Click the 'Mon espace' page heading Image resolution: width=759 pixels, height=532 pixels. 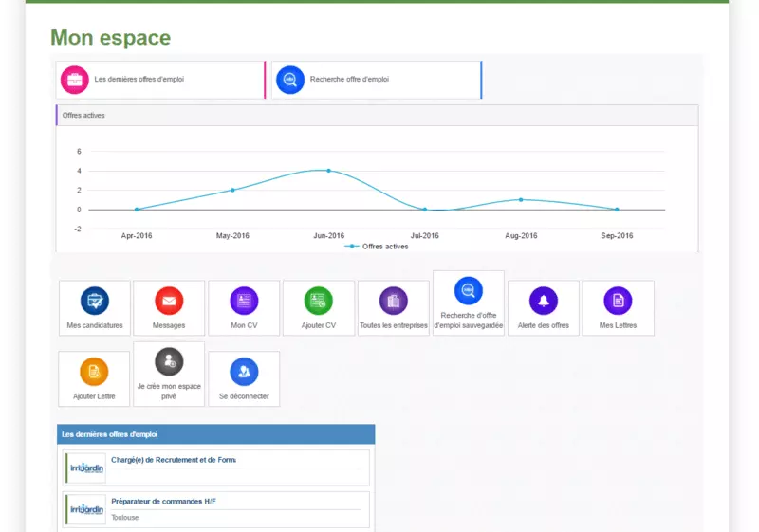point(111,38)
